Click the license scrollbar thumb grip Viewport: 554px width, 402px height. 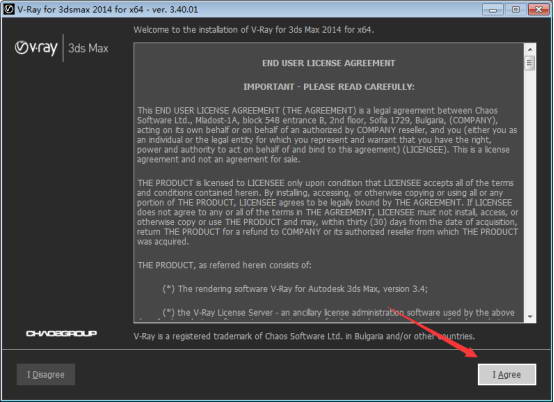529,63
